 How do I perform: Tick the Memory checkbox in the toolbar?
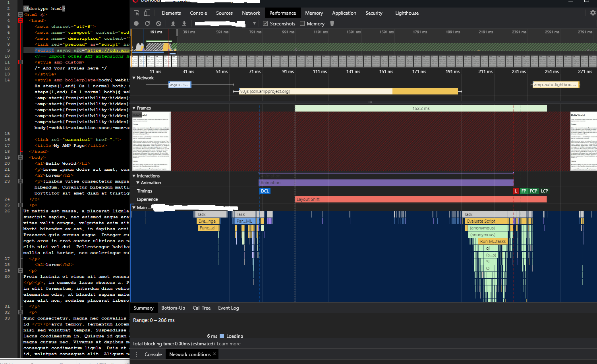302,23
